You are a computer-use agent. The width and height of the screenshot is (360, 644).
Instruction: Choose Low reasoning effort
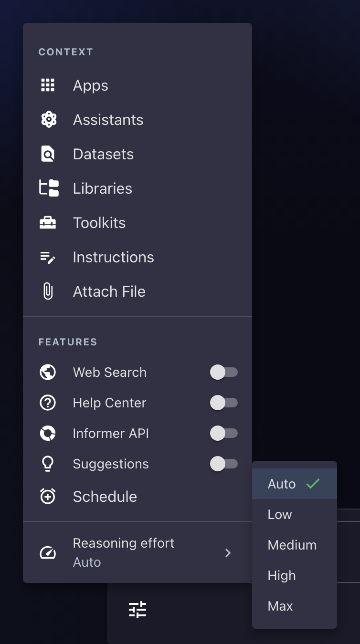(x=295, y=514)
